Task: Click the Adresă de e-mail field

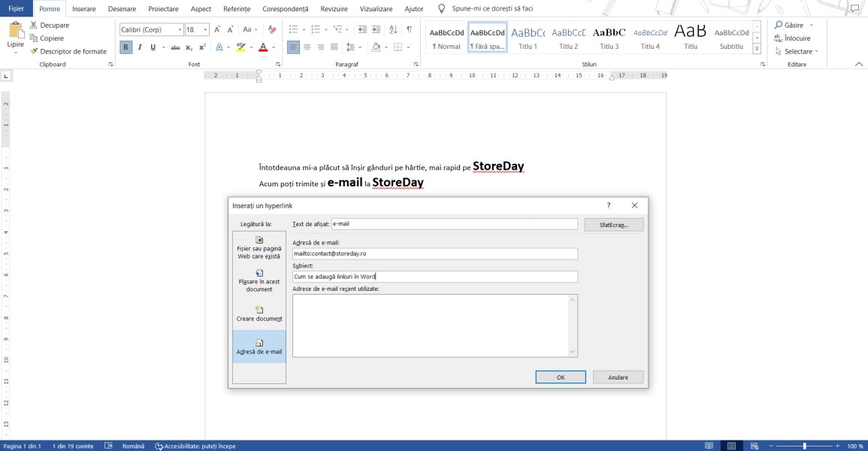Action: coord(434,253)
